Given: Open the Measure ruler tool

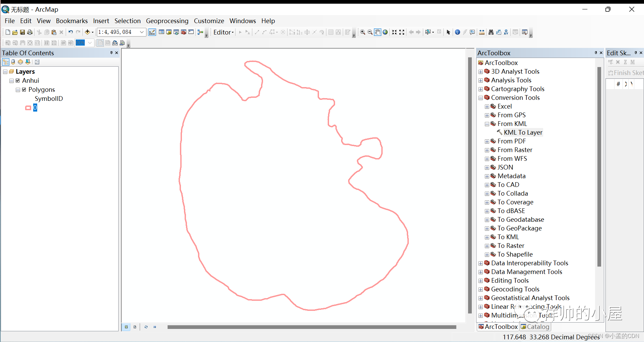Looking at the screenshot, I should (x=481, y=32).
